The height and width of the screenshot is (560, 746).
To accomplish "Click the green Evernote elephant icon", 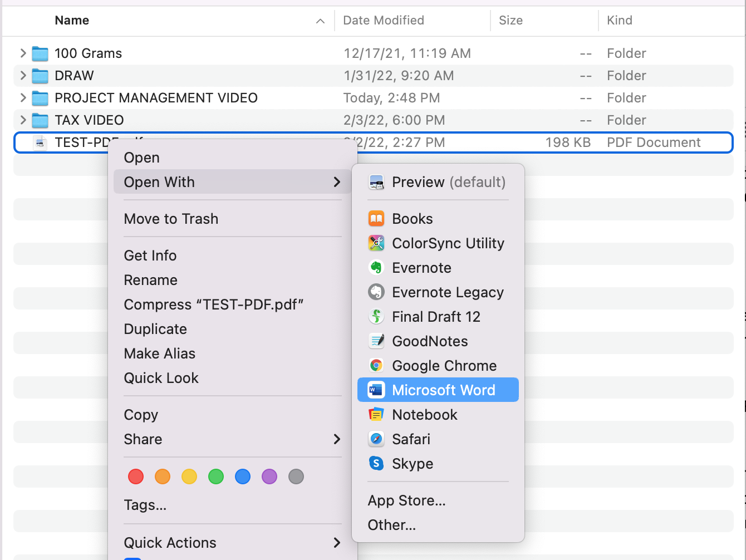I will point(376,268).
